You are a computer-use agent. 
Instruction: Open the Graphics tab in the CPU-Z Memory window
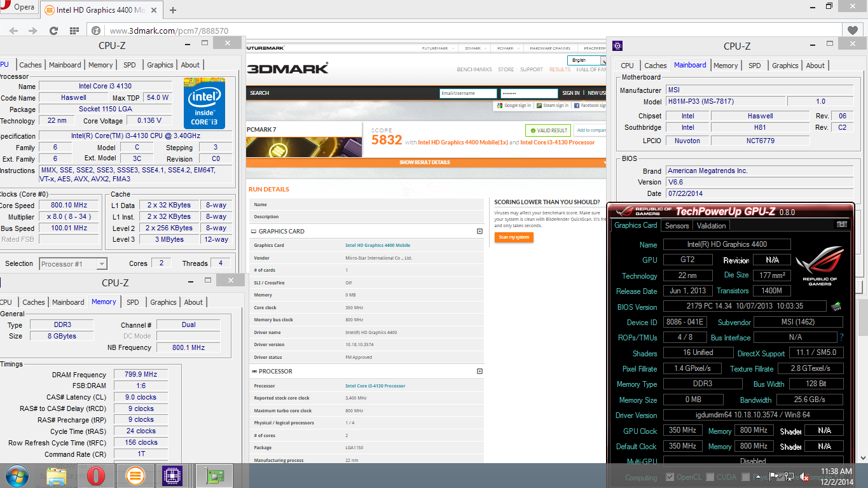pyautogui.click(x=163, y=302)
